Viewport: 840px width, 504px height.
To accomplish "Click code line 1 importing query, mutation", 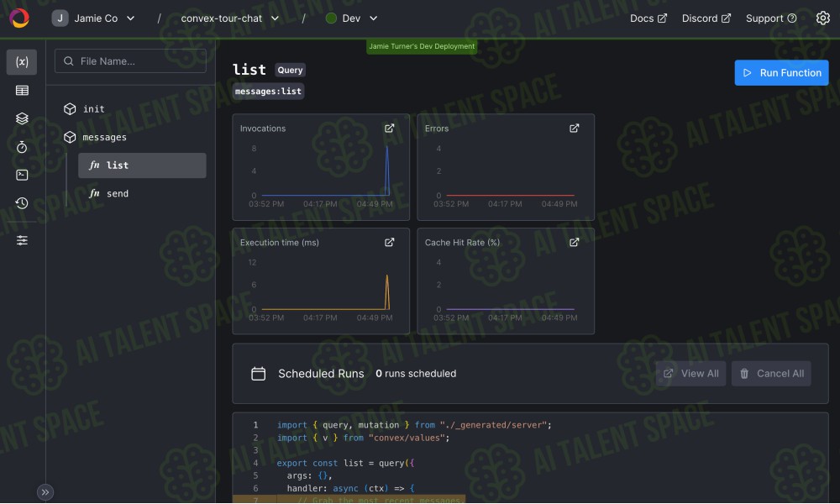I will (x=414, y=425).
